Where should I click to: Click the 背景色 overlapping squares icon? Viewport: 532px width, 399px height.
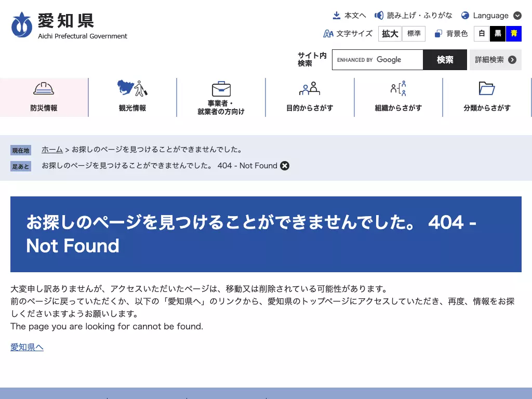pos(438,34)
